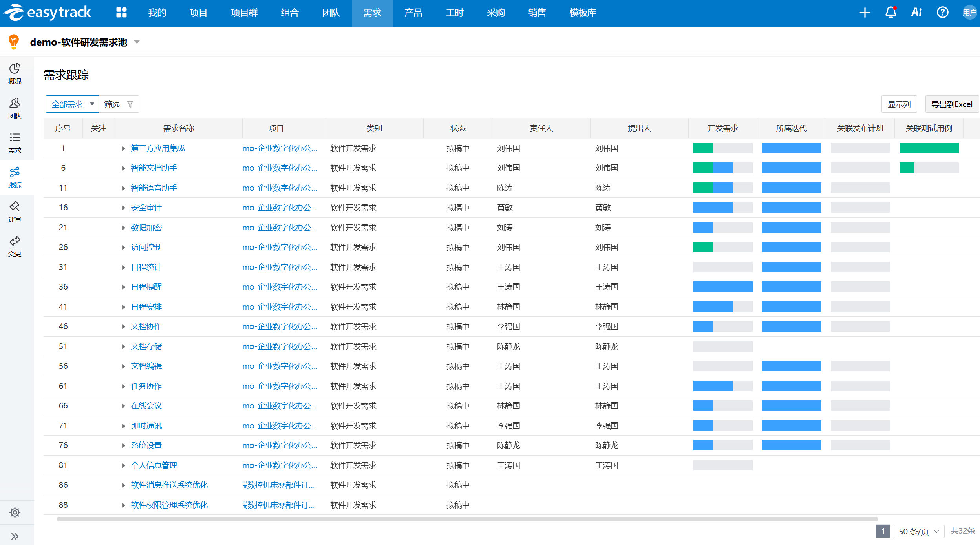Click the plus create icon
The width and height of the screenshot is (980, 545).
pyautogui.click(x=865, y=13)
